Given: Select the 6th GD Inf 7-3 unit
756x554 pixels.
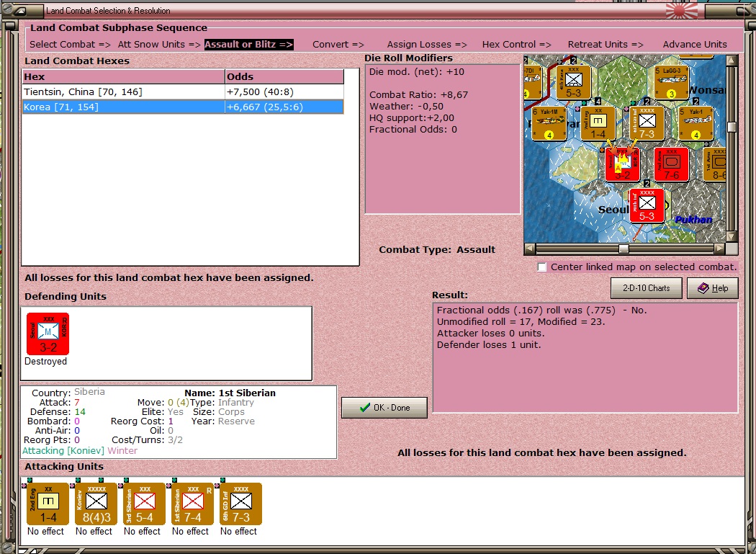Looking at the screenshot, I should click(x=240, y=504).
